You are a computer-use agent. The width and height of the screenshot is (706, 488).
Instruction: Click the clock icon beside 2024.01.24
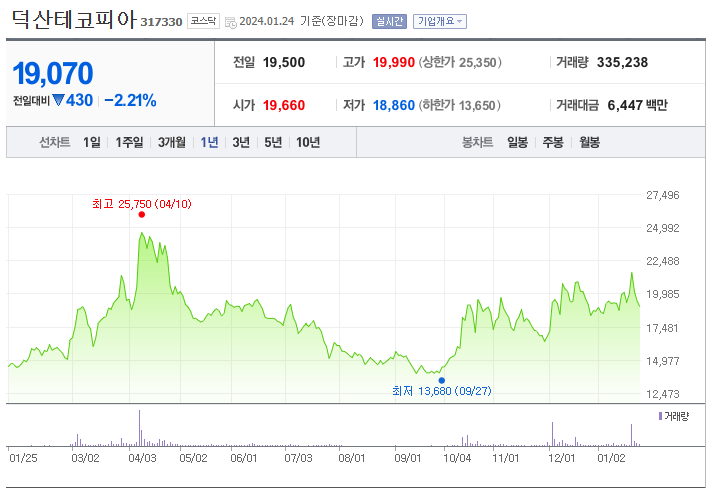231,23
